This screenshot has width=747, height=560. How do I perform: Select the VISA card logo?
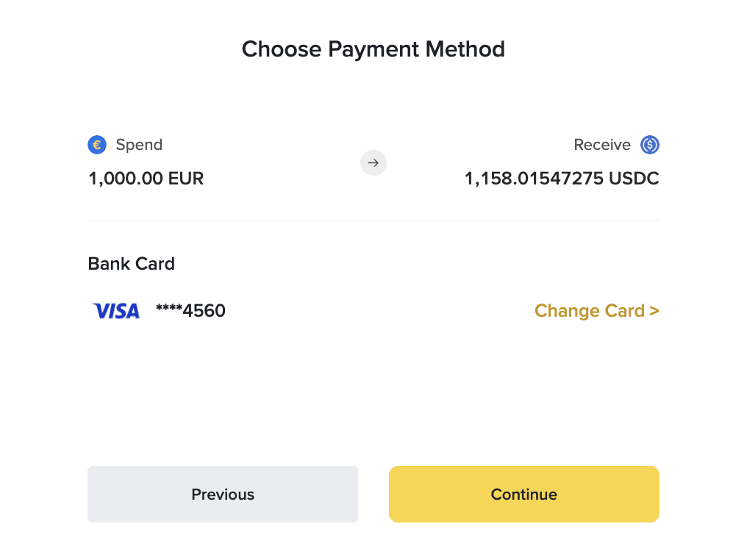[116, 311]
